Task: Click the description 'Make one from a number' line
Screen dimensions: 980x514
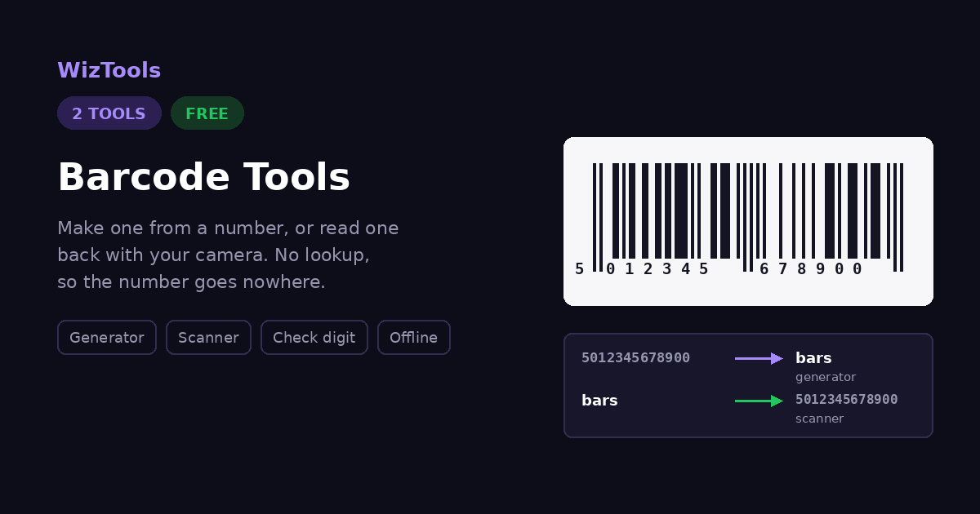Action: coord(228,228)
